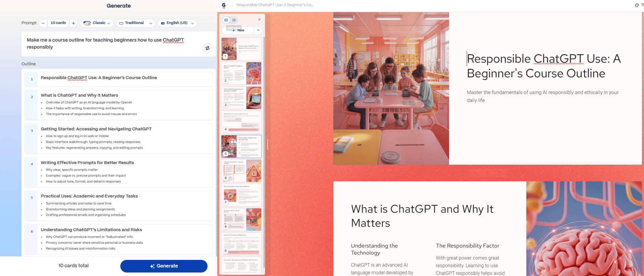This screenshot has width=644, height=276.
Task: Decrease card count with minus button
Action: [x=43, y=23]
